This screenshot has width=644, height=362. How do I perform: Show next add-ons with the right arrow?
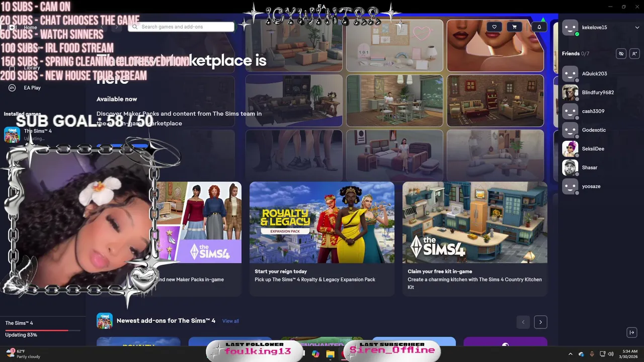tap(540, 322)
